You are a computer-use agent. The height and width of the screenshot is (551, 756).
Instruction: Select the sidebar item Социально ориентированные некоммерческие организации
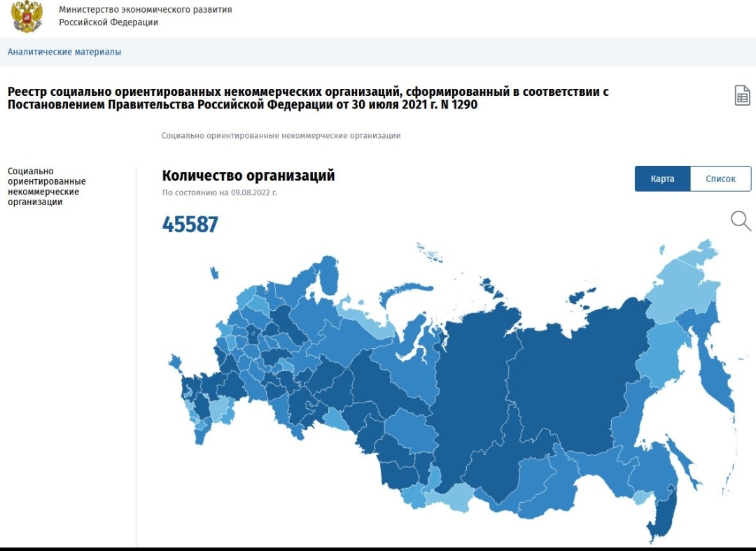[x=46, y=186]
